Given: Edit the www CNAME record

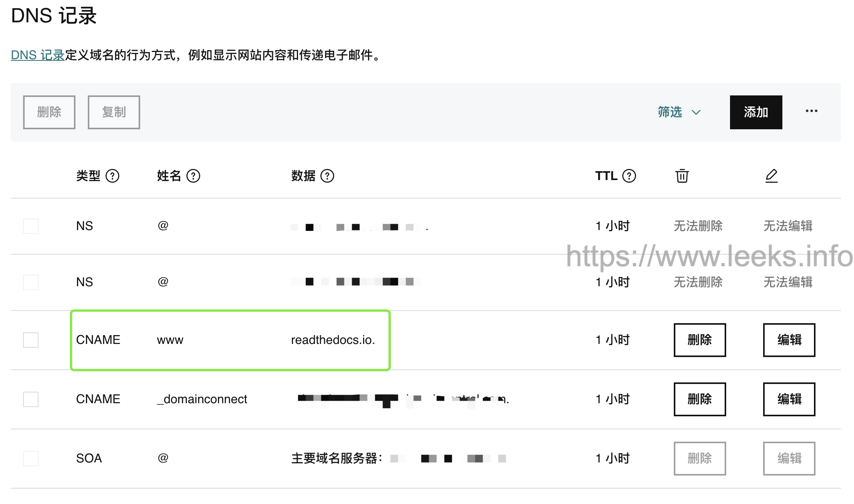Looking at the screenshot, I should click(x=789, y=340).
